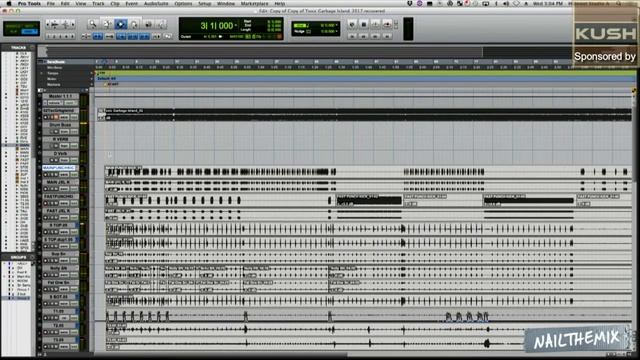640x360 pixels.
Task: Select the Zoomer tool
Action: pos(93,24)
